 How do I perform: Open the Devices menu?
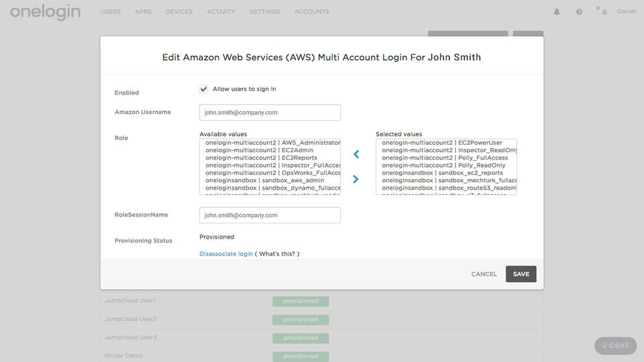(x=178, y=12)
